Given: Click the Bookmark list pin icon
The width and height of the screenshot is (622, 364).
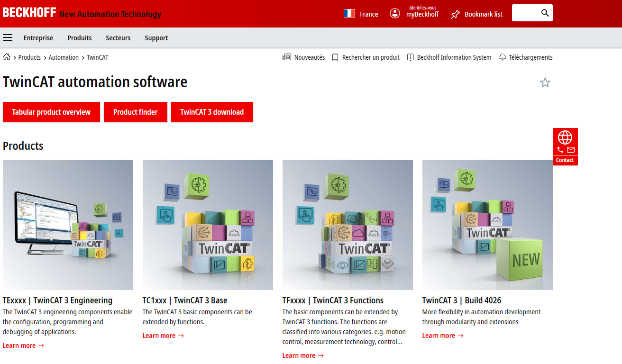Looking at the screenshot, I should click(x=455, y=14).
